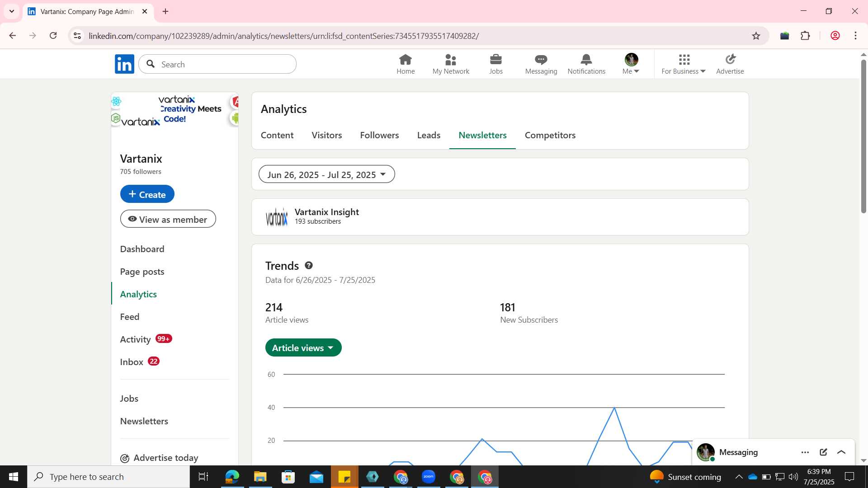Switch to Leads analytics tab
Screen dimensions: 868x488
click(429, 136)
